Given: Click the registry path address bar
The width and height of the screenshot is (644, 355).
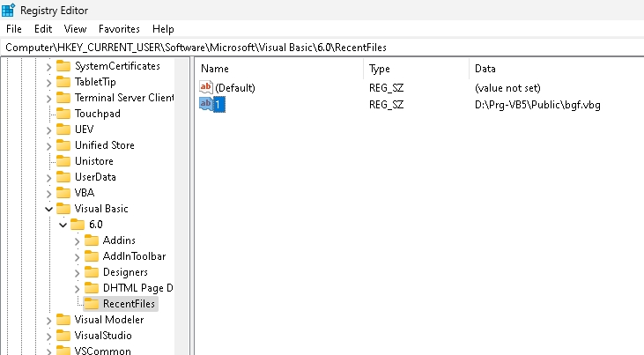Looking at the screenshot, I should [322, 48].
